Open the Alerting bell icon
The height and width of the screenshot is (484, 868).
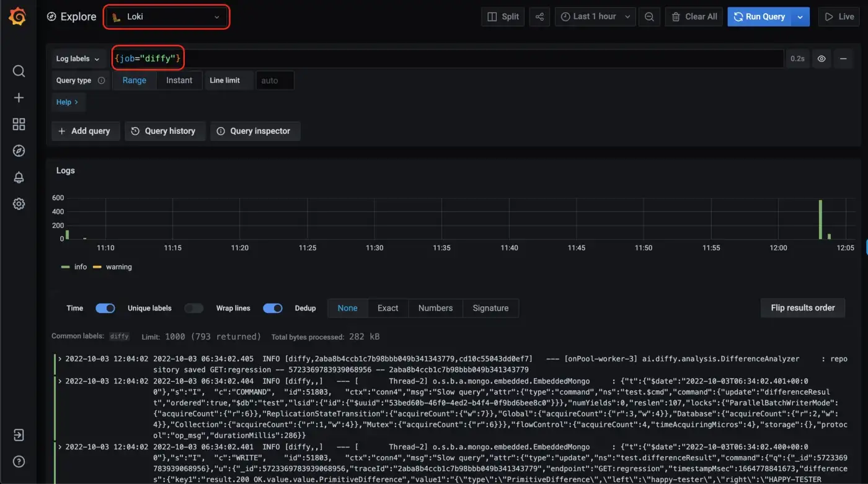pyautogui.click(x=19, y=177)
